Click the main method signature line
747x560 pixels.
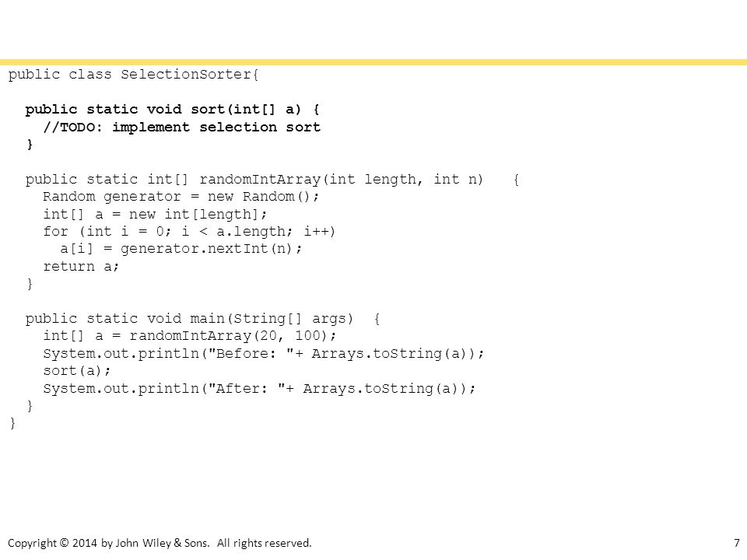point(189,319)
